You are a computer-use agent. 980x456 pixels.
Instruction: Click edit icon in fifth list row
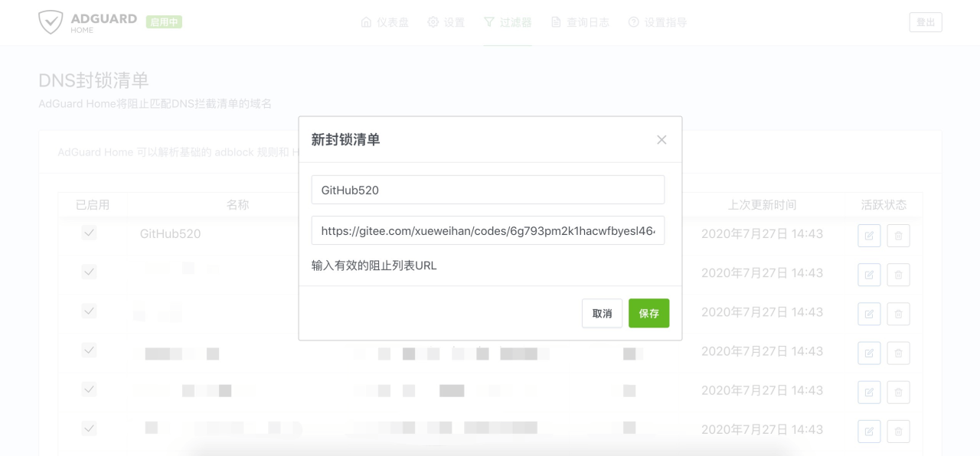869,392
